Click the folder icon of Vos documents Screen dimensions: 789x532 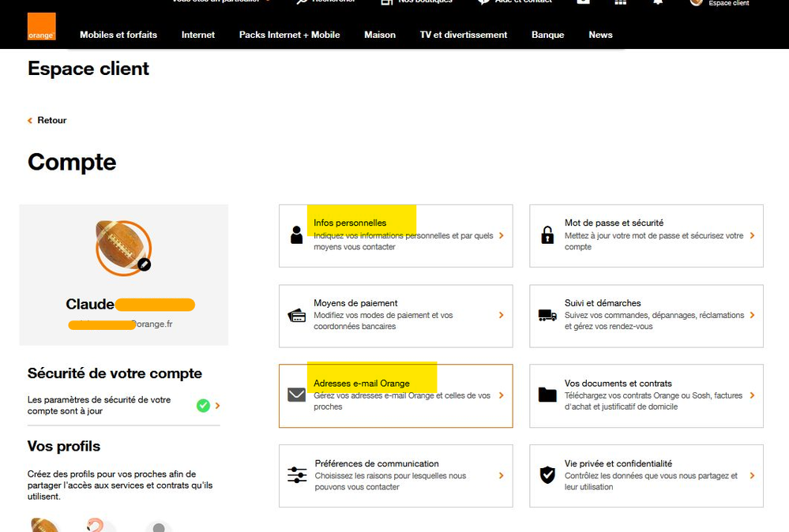coord(547,395)
